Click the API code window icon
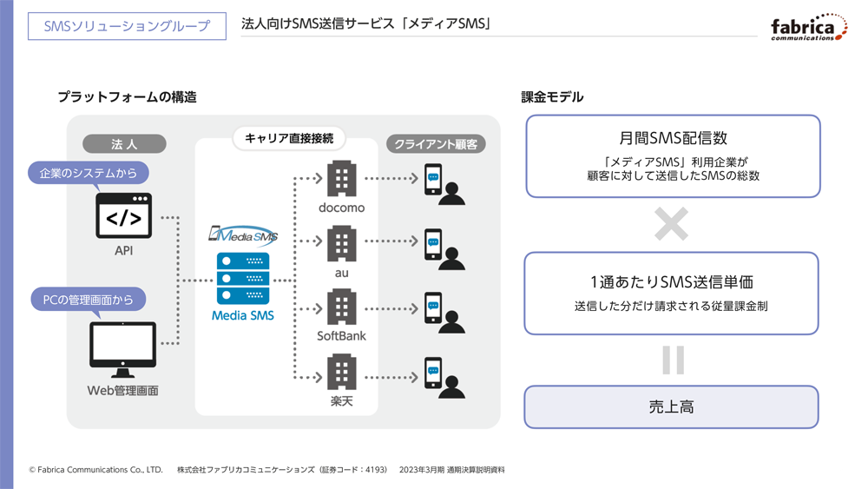The width and height of the screenshot is (868, 489). 123,215
